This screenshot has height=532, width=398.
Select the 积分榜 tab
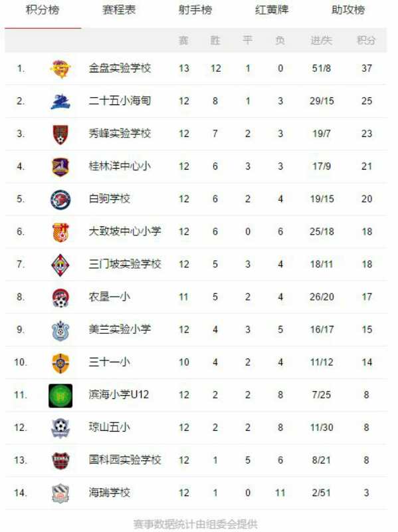43,10
